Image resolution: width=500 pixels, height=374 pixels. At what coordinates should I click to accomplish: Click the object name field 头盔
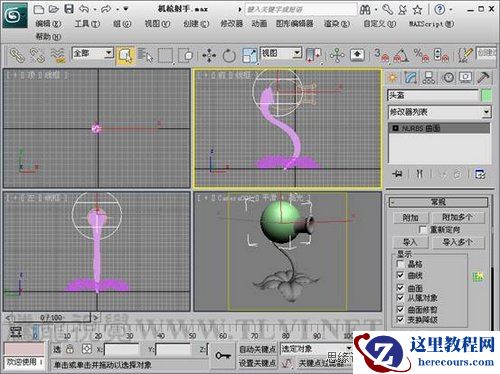pyautogui.click(x=433, y=96)
